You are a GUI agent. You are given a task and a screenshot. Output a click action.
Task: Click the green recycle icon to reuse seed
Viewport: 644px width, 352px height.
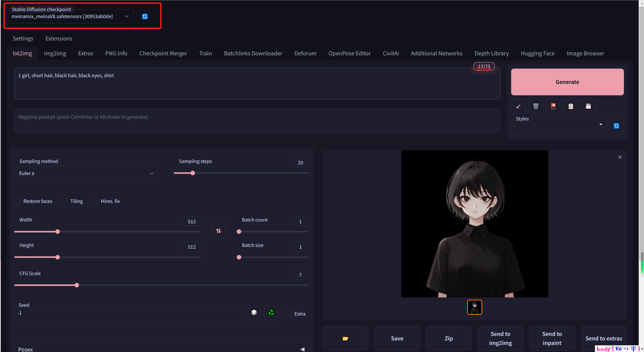(271, 313)
